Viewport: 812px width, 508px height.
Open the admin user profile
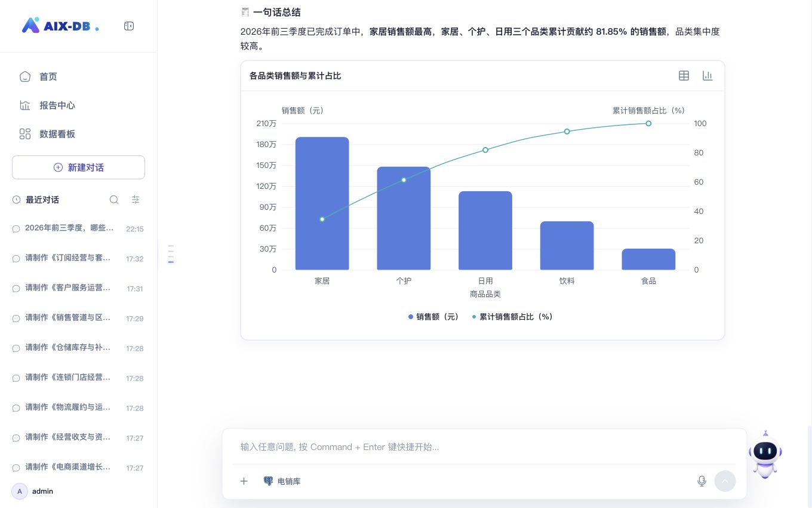tap(33, 491)
